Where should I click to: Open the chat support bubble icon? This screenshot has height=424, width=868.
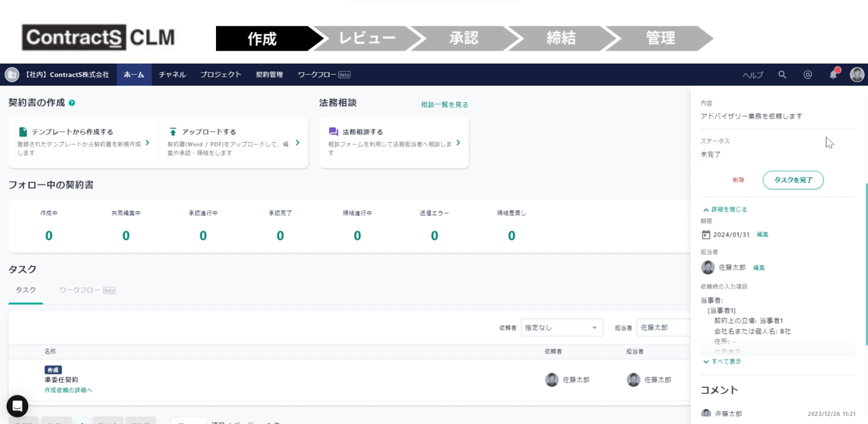coord(17,406)
